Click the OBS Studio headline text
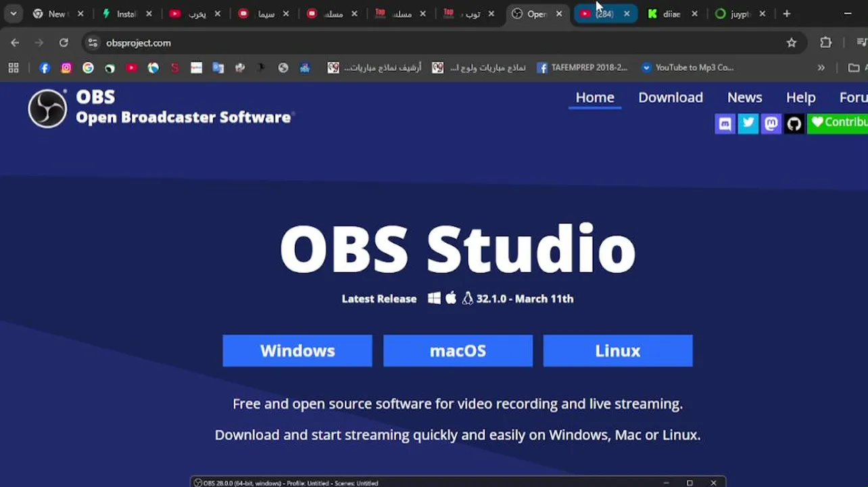 tap(458, 249)
